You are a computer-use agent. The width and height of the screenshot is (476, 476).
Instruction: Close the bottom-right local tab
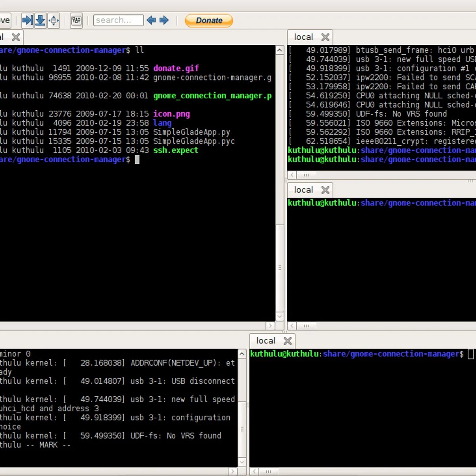coord(288,341)
